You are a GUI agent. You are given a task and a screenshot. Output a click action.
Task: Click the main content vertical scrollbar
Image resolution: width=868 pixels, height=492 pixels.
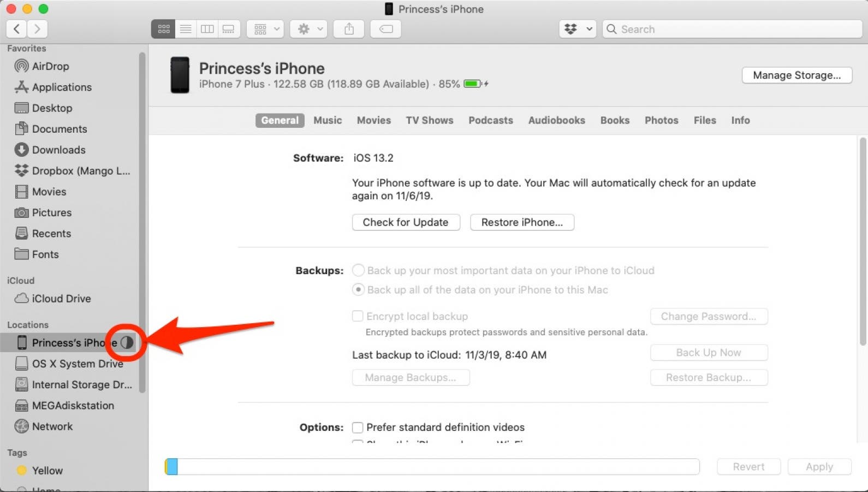[x=863, y=242]
